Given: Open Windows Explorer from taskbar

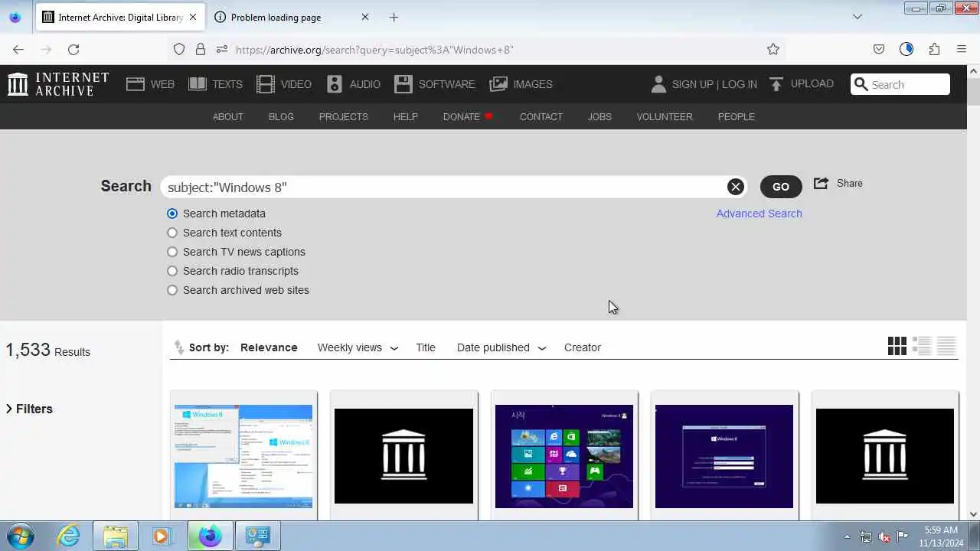Looking at the screenshot, I should pos(116,536).
